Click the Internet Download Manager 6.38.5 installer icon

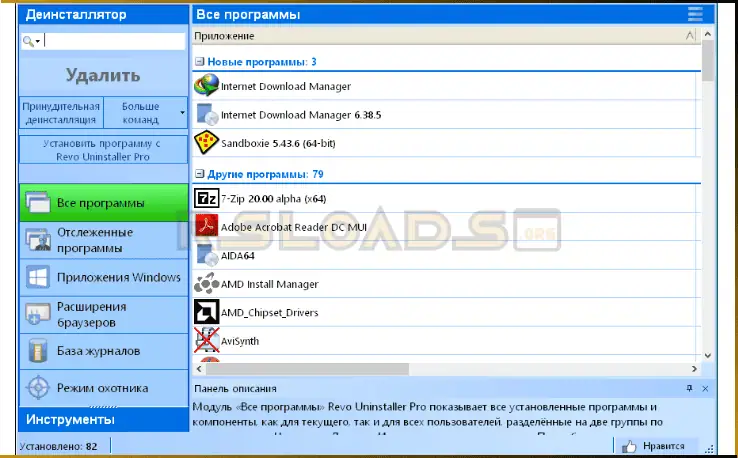click(207, 114)
